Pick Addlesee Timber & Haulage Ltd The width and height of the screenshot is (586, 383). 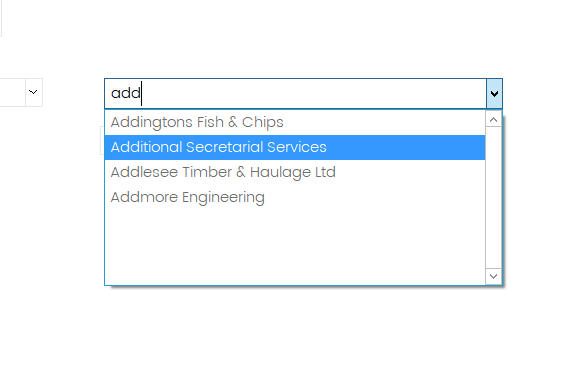coord(294,172)
